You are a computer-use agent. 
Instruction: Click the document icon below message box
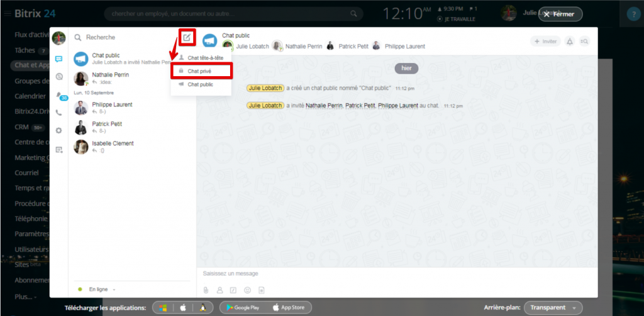261,290
